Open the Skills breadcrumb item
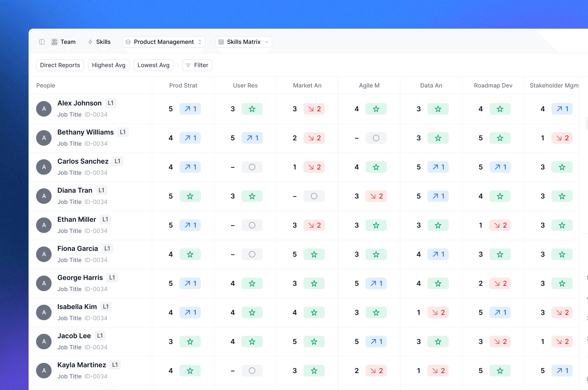 (103, 42)
